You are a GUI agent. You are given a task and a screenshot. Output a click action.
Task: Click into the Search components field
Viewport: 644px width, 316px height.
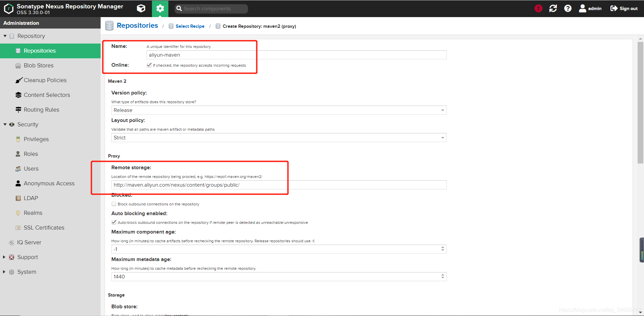(211, 9)
